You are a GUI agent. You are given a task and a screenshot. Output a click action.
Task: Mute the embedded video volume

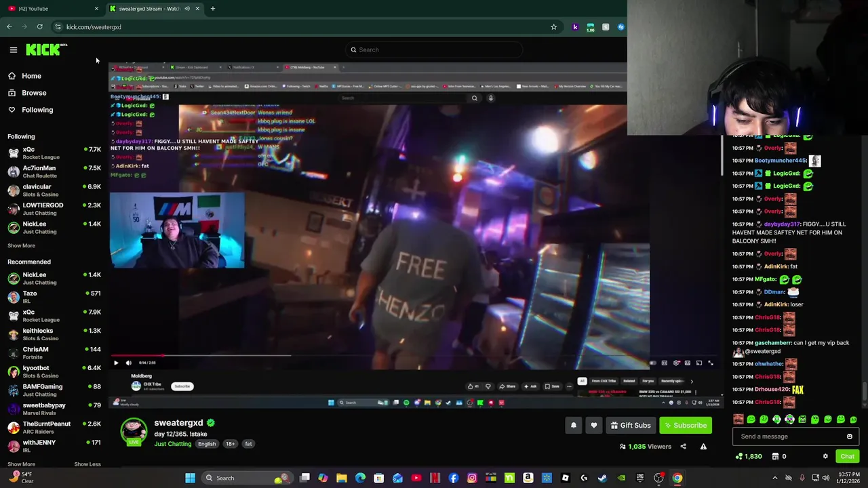point(128,363)
